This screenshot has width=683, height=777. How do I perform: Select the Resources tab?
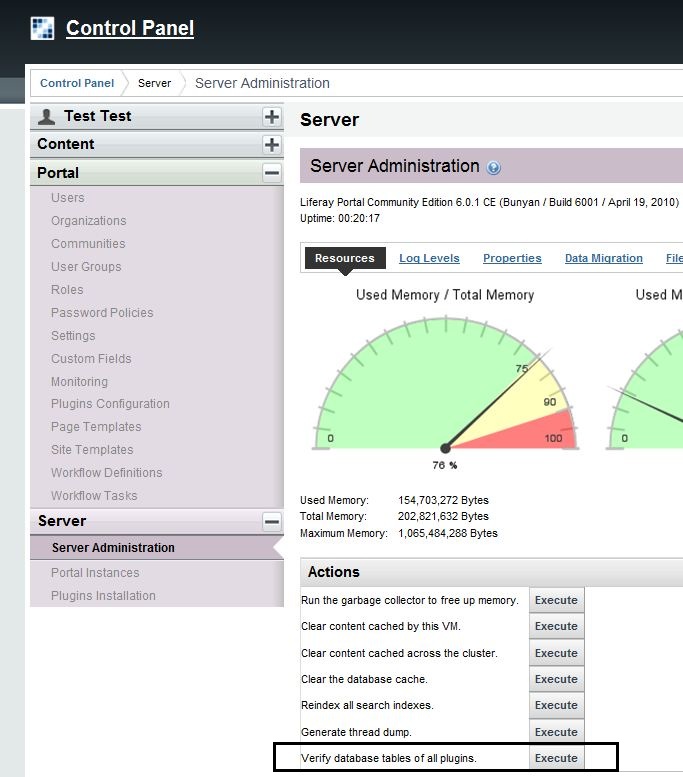pos(344,258)
